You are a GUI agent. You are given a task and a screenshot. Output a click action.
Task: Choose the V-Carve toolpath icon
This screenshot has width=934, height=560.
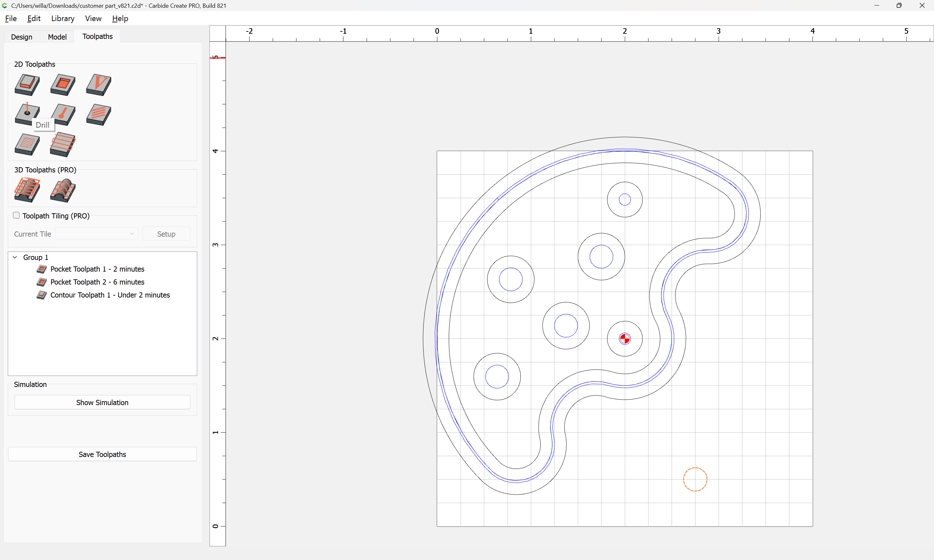click(x=99, y=85)
